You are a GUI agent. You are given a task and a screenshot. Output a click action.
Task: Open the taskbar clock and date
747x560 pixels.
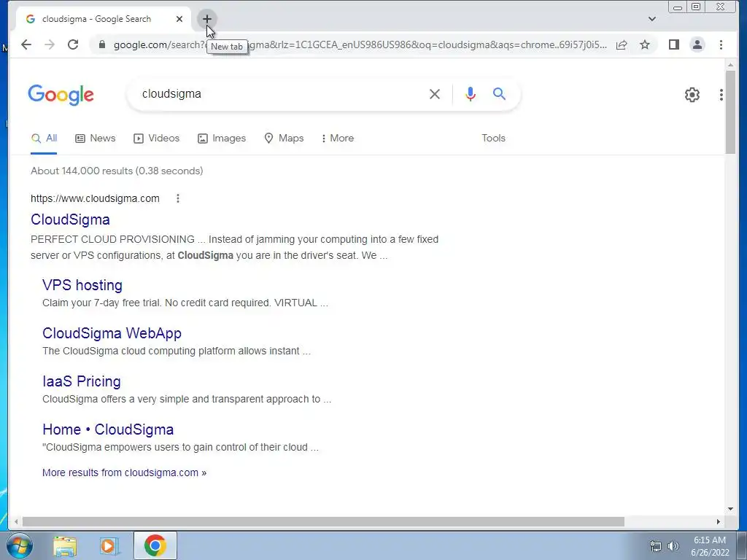710,546
